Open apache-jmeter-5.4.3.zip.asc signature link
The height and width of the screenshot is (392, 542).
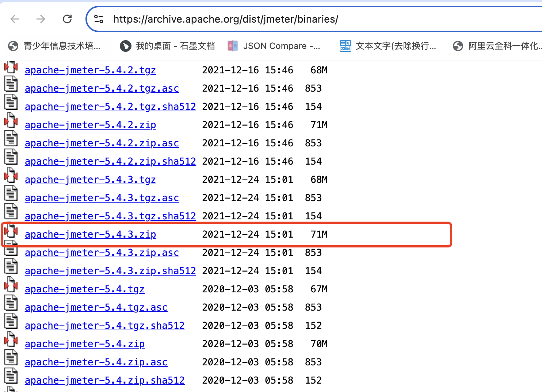(x=102, y=253)
